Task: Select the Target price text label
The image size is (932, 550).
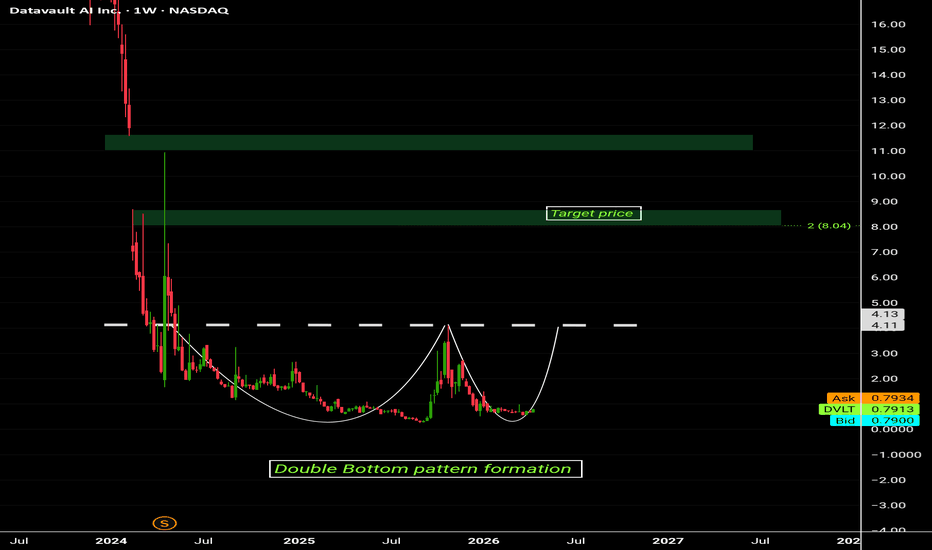Action: click(x=594, y=213)
